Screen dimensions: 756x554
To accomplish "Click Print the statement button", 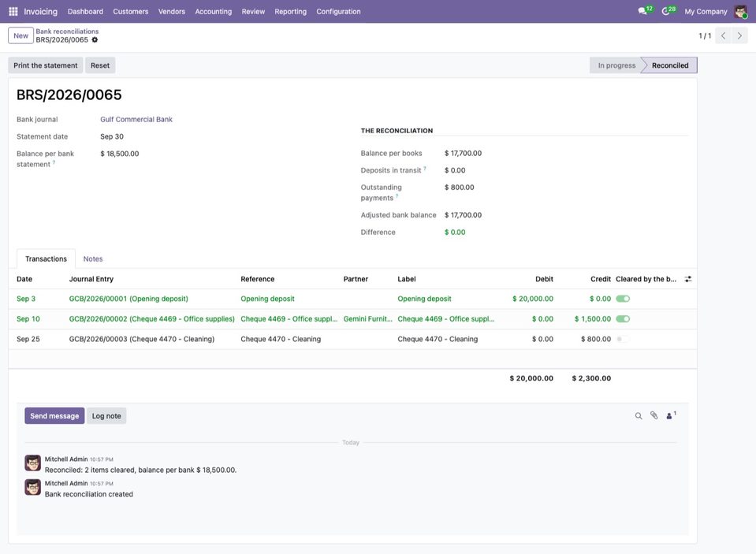I will pyautogui.click(x=45, y=65).
